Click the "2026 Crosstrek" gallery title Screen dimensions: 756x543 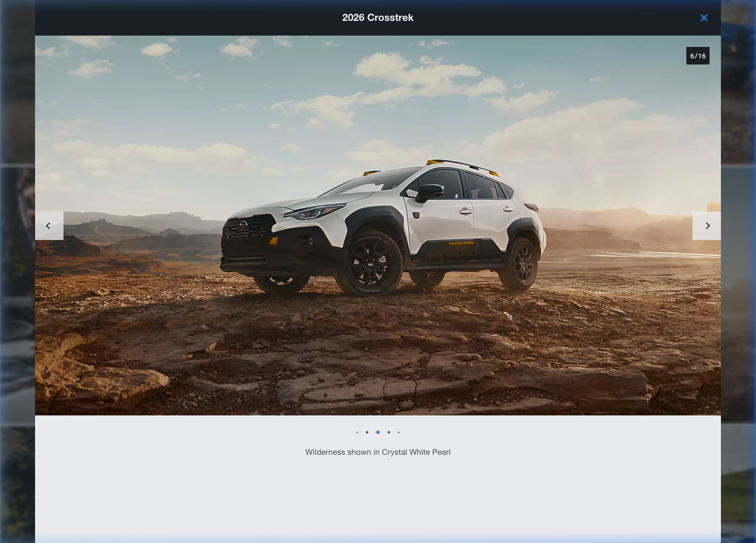(x=378, y=18)
